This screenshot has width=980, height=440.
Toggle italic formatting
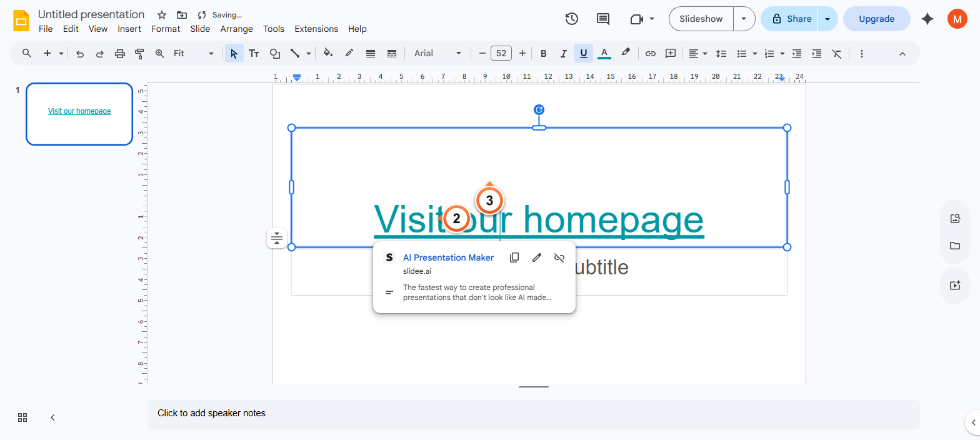click(564, 54)
